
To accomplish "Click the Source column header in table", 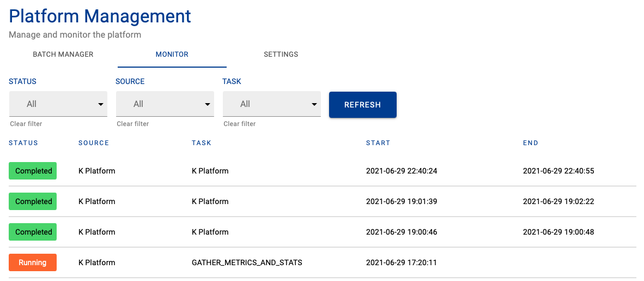I will pos(94,143).
